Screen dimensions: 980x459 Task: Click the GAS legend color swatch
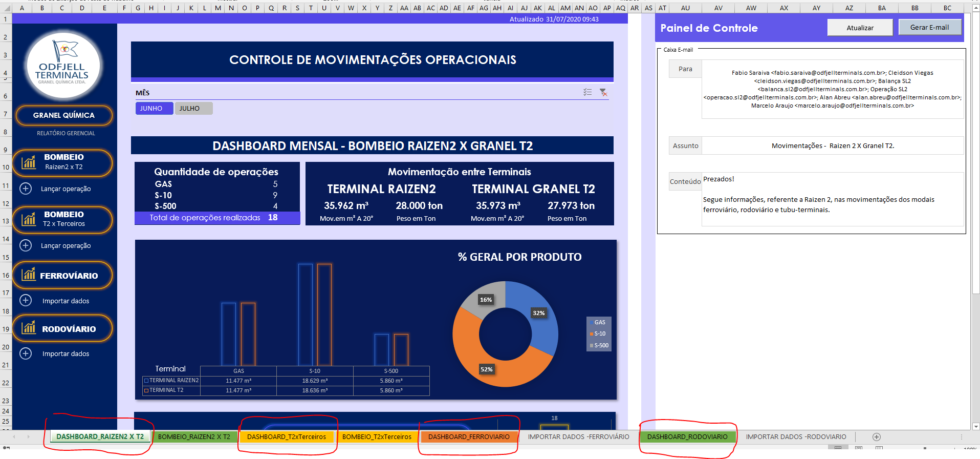click(x=592, y=322)
